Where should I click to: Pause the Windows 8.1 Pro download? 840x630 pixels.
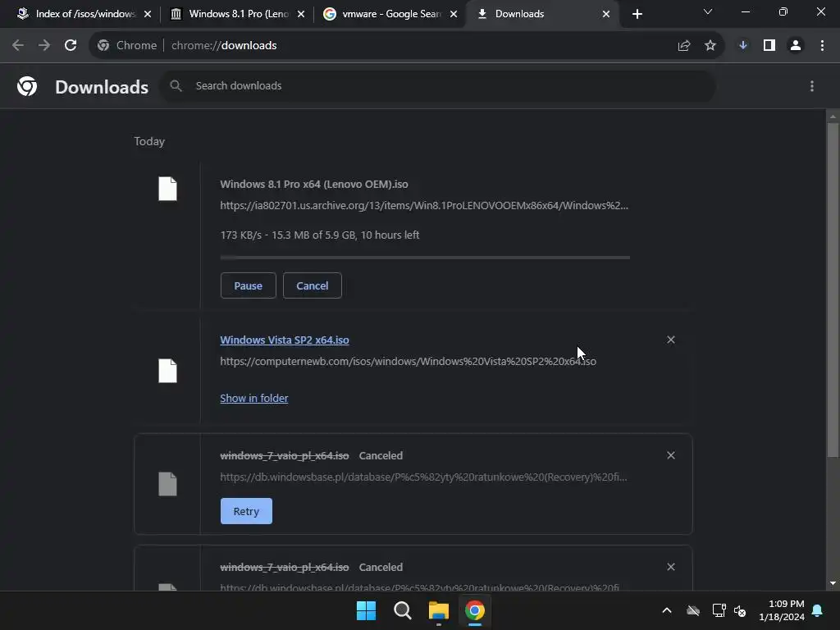248,285
